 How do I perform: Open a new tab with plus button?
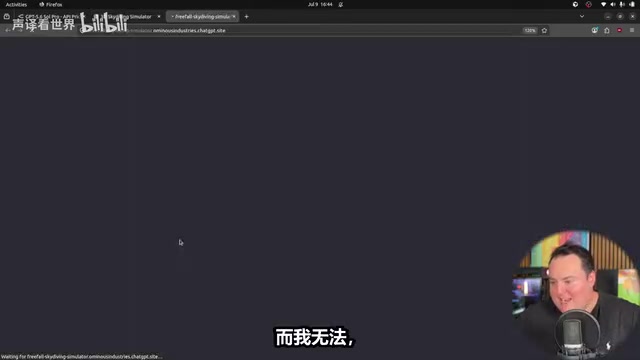pos(246,16)
